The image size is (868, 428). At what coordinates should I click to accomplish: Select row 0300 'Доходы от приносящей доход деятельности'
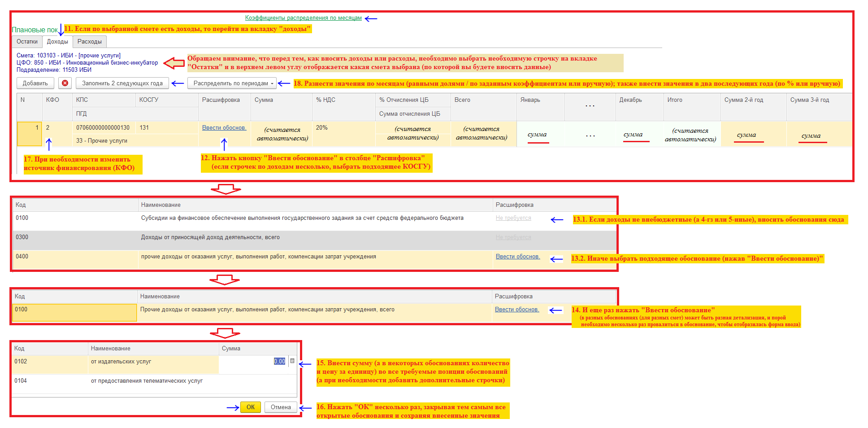pyautogui.click(x=210, y=237)
